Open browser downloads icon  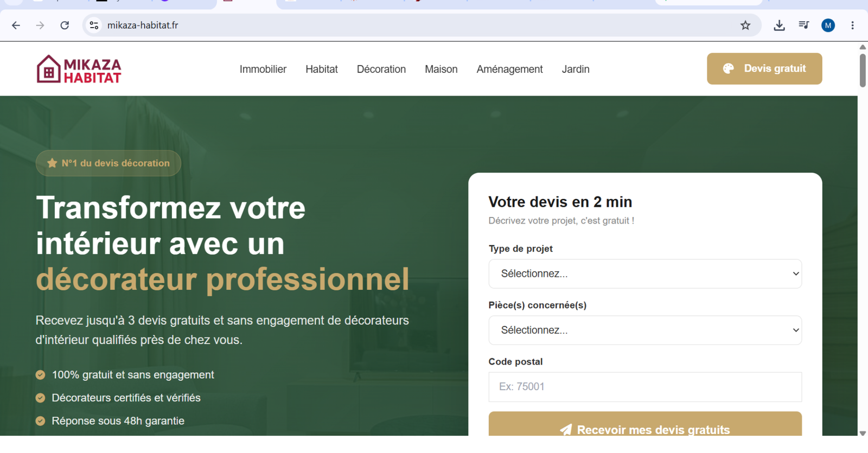(x=779, y=25)
